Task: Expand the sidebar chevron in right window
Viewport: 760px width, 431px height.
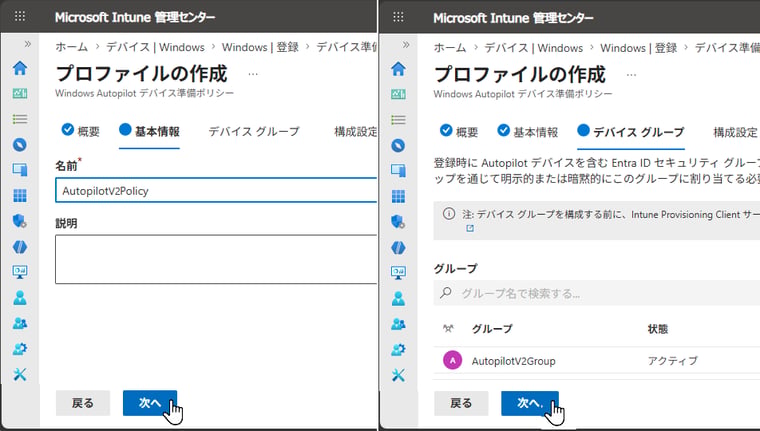Action: 406,45
